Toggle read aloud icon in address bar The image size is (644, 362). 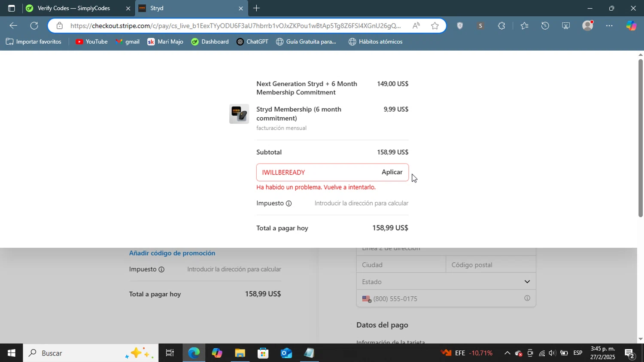pyautogui.click(x=416, y=26)
